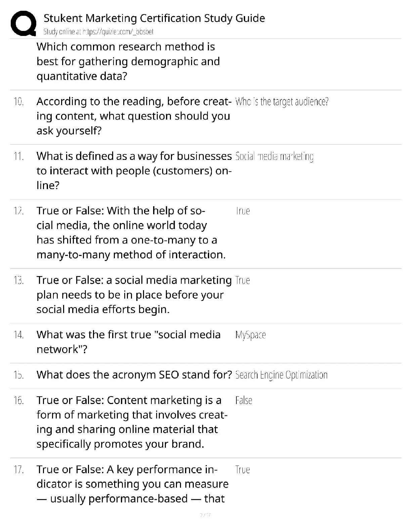411x532 pixels.
Task: Click question number 10
Action: 19,101
